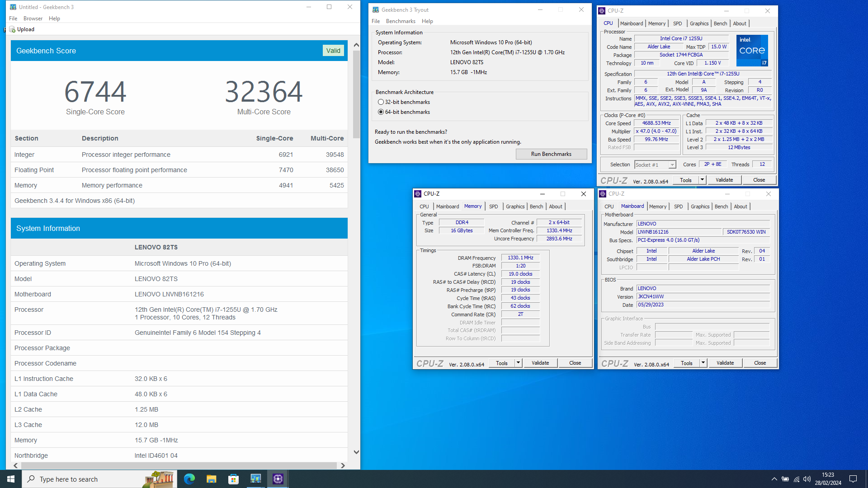Click the DRAM Frequency 1330.1 MHz field
The height and width of the screenshot is (488, 868).
pos(520,258)
